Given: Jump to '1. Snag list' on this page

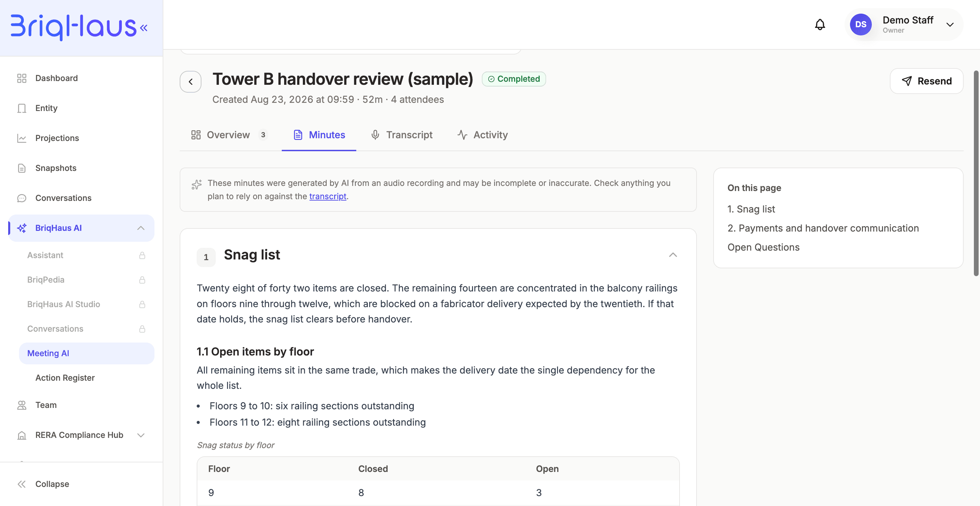Looking at the screenshot, I should click(x=751, y=209).
